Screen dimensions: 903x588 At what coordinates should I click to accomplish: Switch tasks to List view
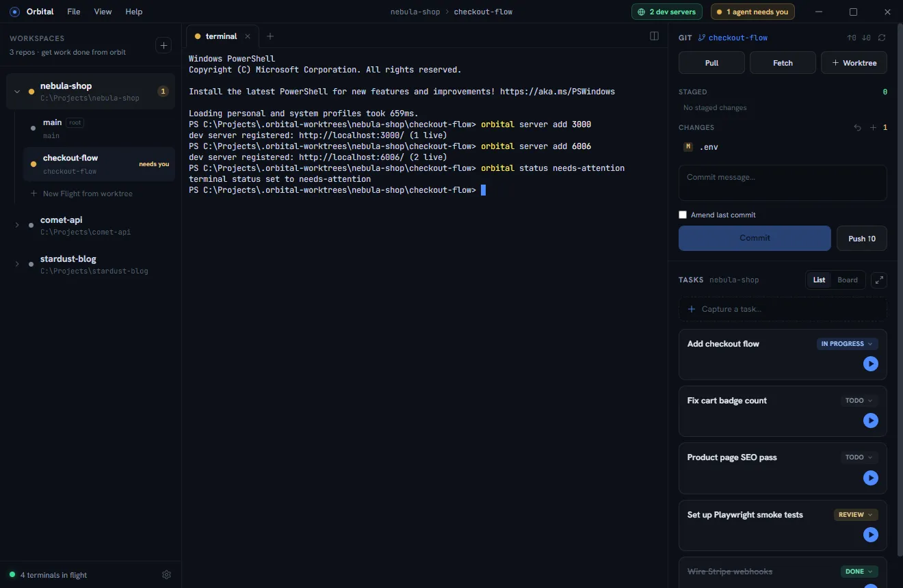[x=819, y=280]
